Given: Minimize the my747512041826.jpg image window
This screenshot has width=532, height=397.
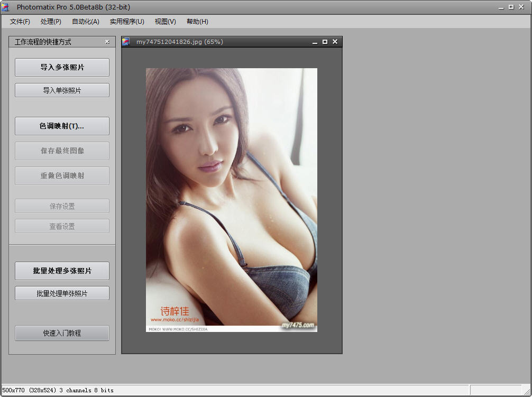Looking at the screenshot, I should 315,42.
